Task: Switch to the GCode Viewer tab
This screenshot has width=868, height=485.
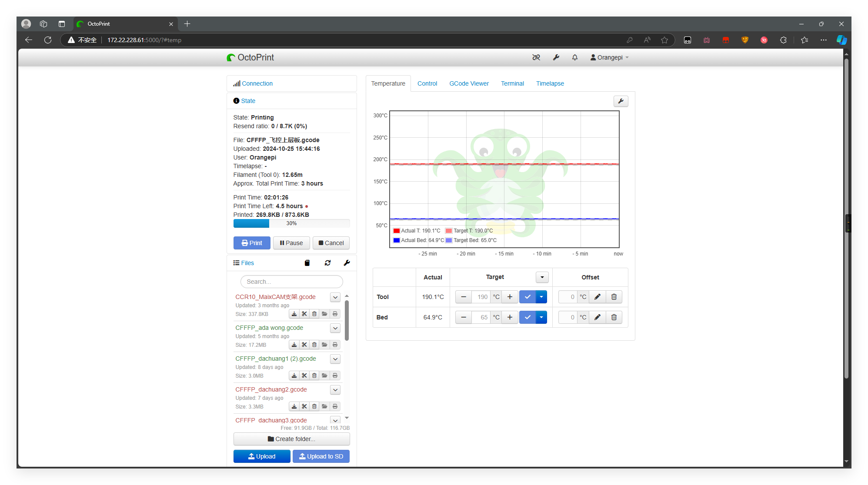Action: click(469, 83)
